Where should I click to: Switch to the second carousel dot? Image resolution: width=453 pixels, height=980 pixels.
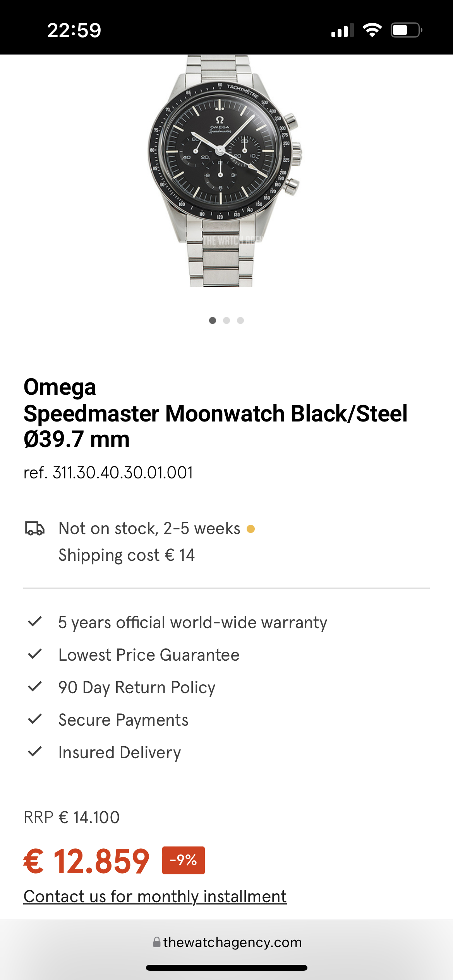pyautogui.click(x=226, y=320)
